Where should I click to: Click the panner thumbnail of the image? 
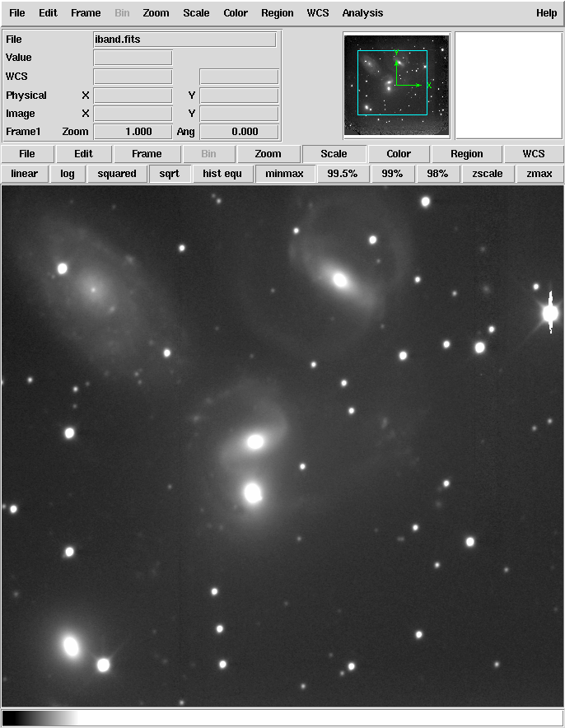click(396, 86)
